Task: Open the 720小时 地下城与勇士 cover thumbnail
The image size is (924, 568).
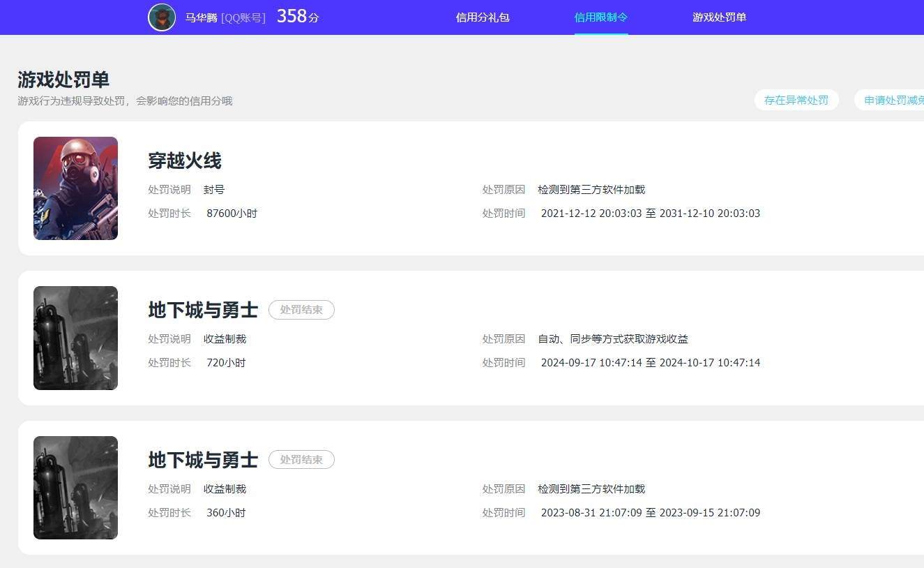Action: coord(75,338)
